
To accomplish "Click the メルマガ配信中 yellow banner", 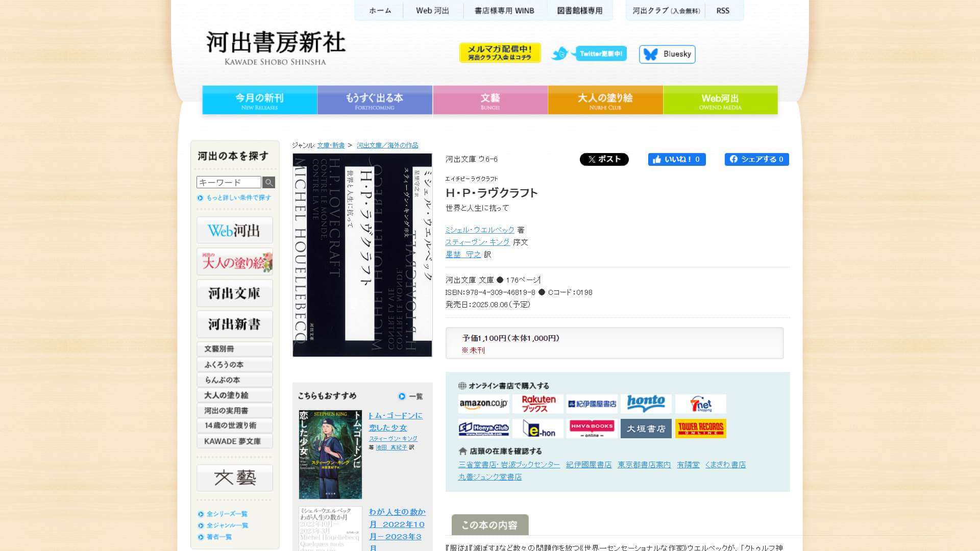I will 500,53.
